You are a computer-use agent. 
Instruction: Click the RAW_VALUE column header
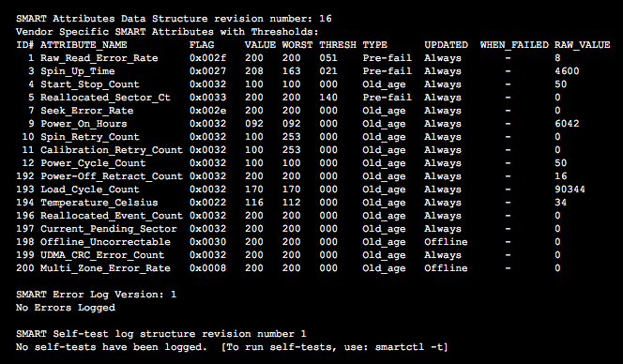pos(582,45)
